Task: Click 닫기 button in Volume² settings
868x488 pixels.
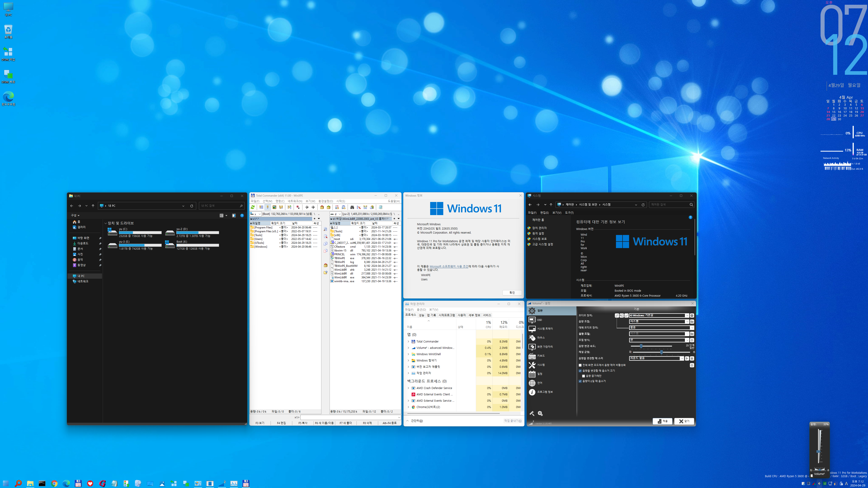Action: click(x=684, y=421)
